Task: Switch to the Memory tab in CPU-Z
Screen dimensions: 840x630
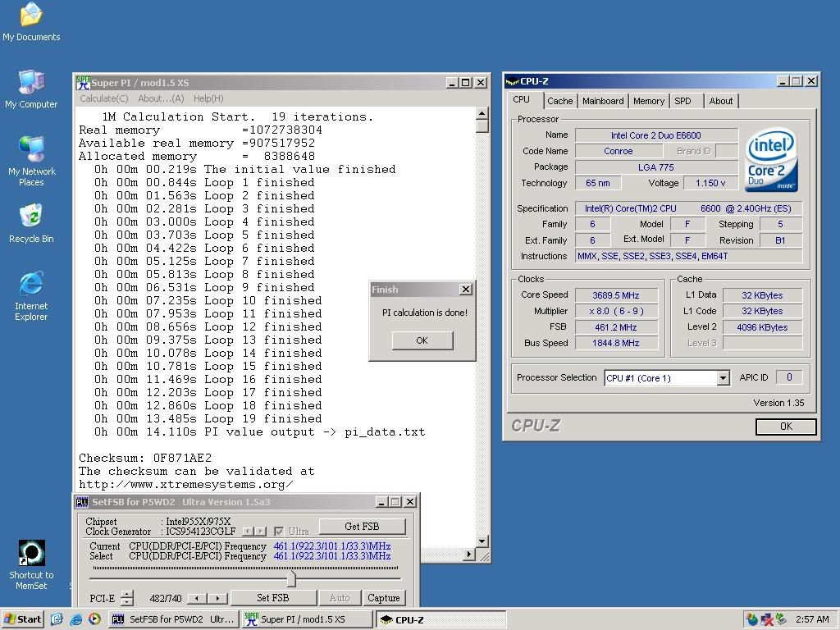Action: tap(648, 101)
